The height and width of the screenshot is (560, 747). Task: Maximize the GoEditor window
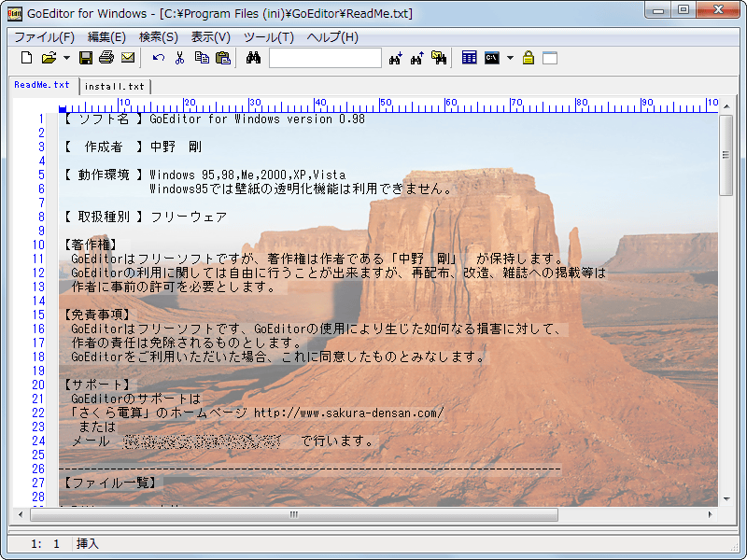click(x=684, y=10)
